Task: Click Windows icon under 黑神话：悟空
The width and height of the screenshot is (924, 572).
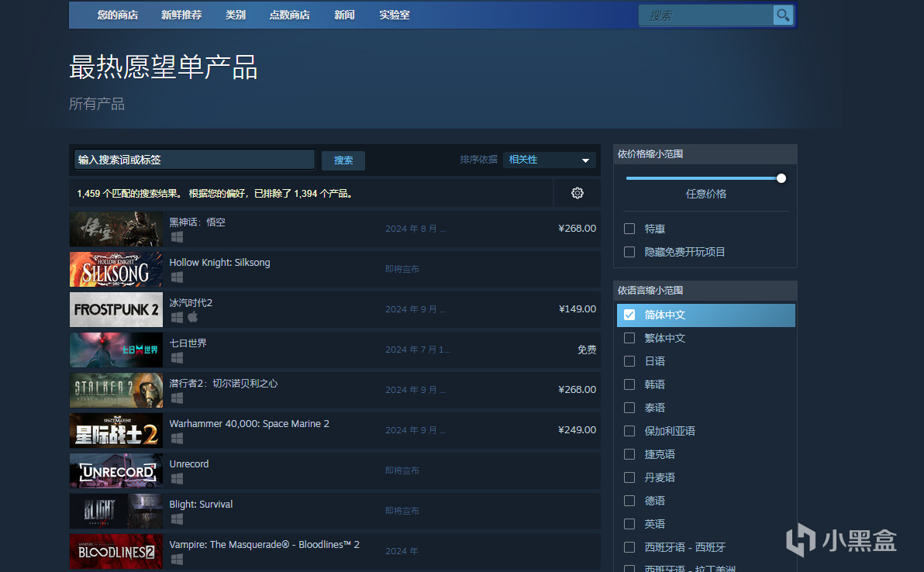Action: pos(177,237)
